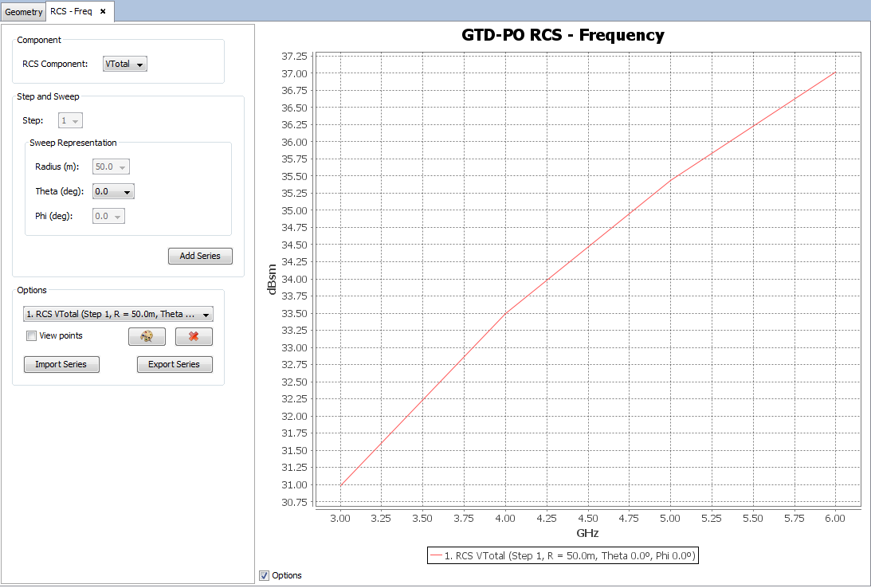The width and height of the screenshot is (871, 588).
Task: Select the RCS - Freq tab
Action: click(x=71, y=11)
